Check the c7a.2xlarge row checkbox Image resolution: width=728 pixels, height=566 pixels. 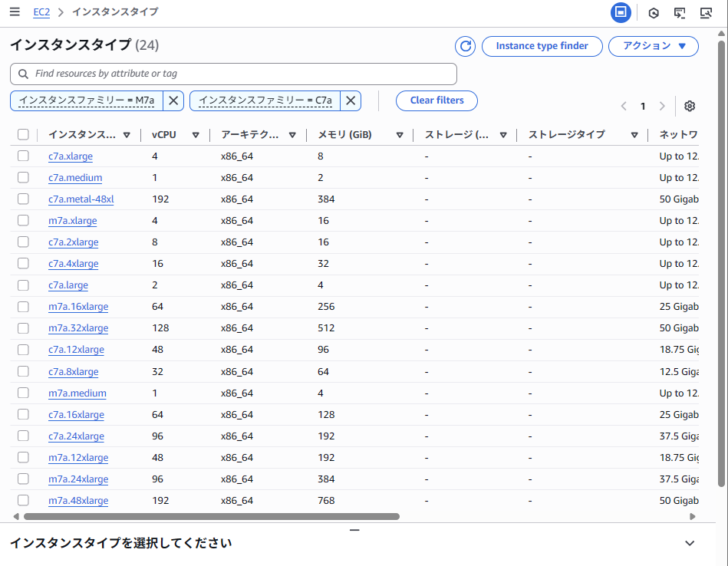[23, 242]
